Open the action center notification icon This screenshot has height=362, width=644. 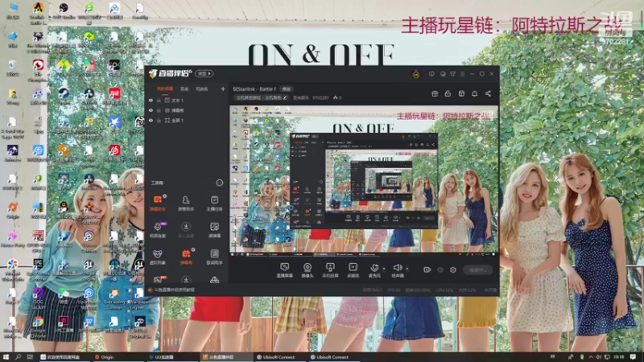(634, 356)
